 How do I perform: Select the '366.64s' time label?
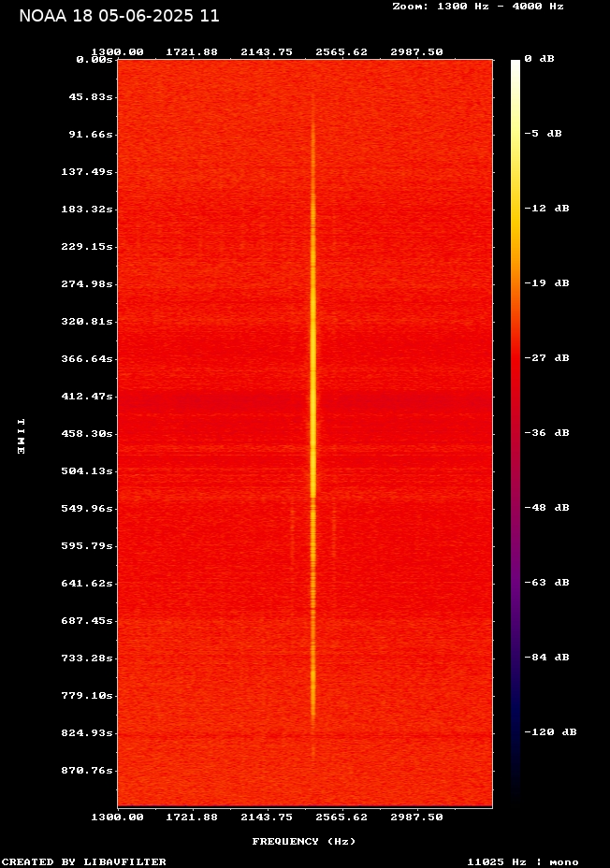coord(87,359)
